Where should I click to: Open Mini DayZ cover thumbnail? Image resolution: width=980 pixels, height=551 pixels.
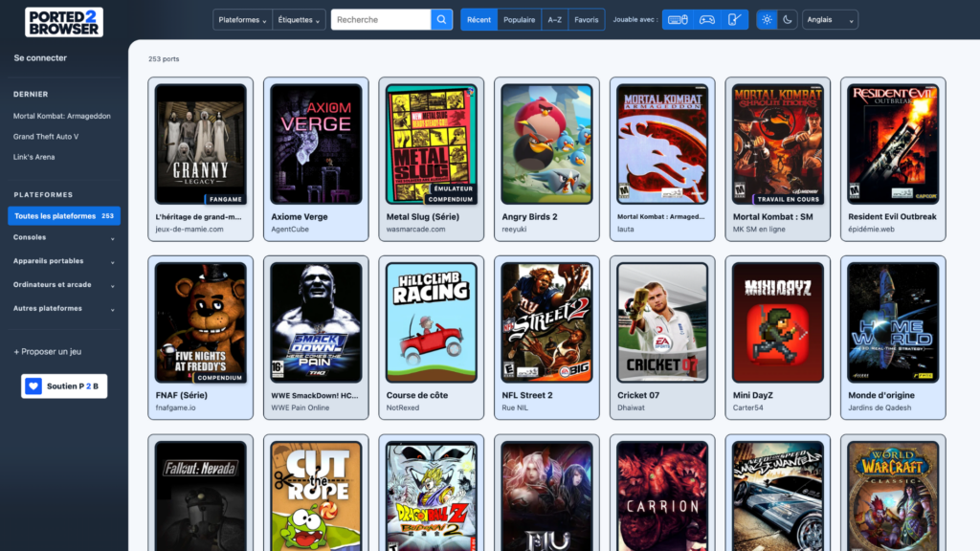(x=777, y=322)
